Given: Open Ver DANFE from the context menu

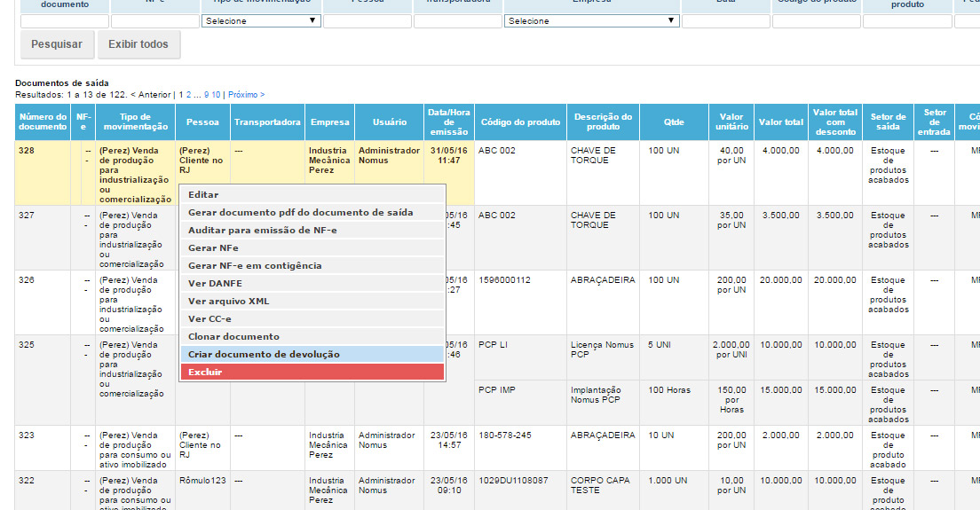Looking at the screenshot, I should pos(215,283).
